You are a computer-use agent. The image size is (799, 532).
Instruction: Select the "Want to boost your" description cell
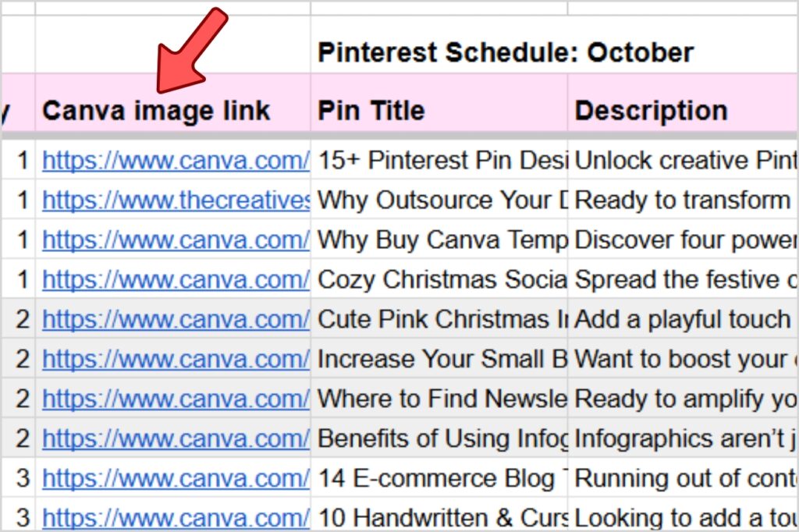coord(685,359)
